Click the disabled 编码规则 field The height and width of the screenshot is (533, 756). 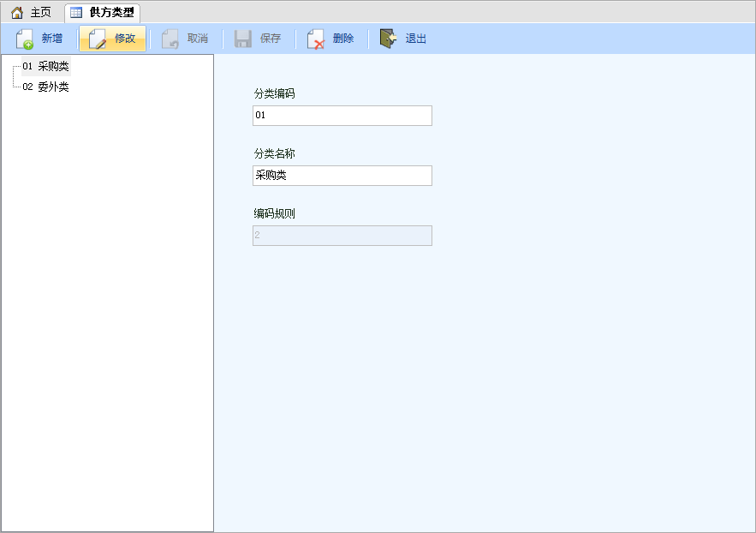click(x=342, y=236)
